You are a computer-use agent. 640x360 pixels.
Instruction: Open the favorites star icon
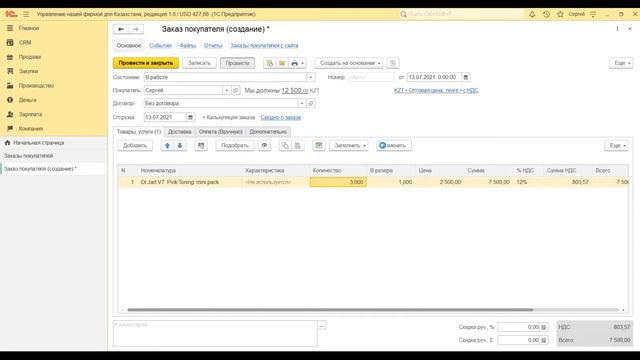[560, 14]
